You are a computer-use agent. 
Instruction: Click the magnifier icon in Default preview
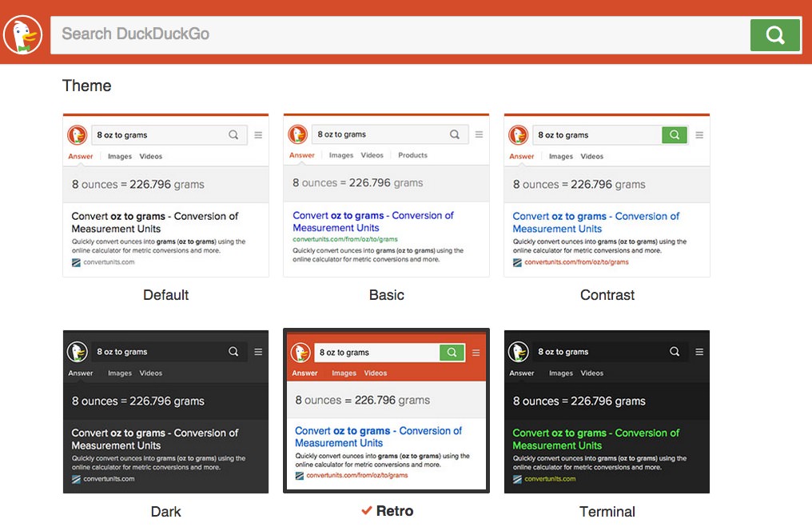pos(233,134)
